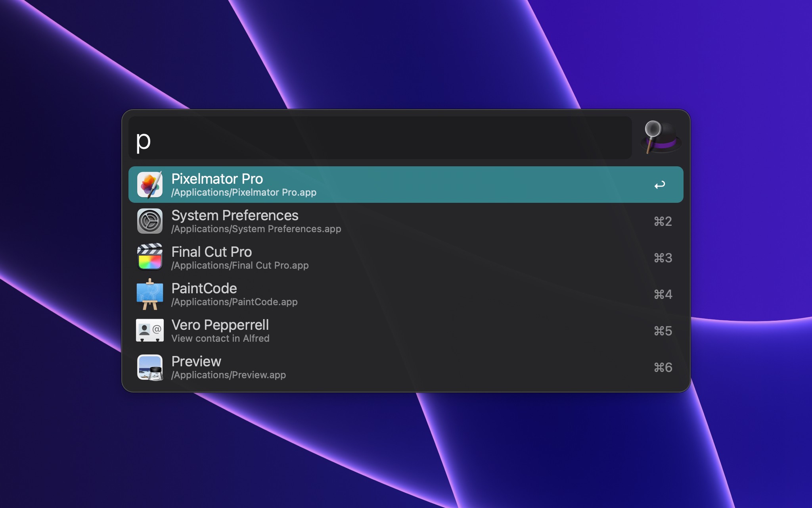Click the Alfred hat icon
The image size is (812, 508).
[x=661, y=137]
